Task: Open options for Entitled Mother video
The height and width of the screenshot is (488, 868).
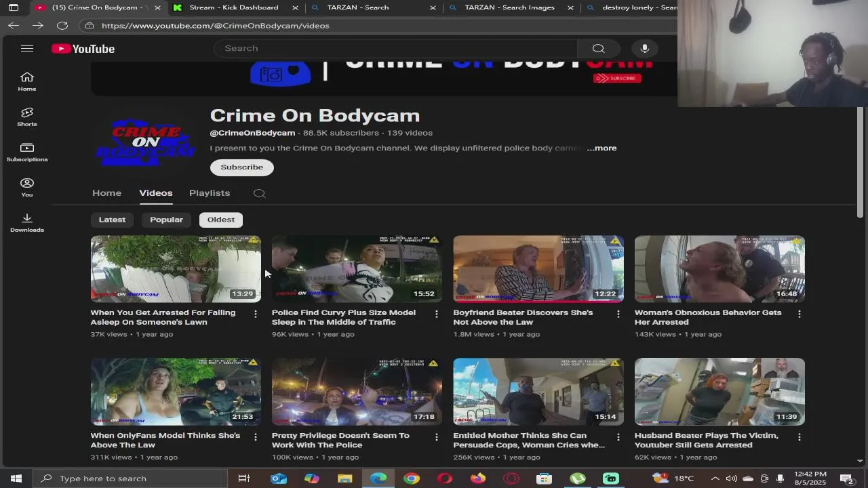Action: (618, 437)
